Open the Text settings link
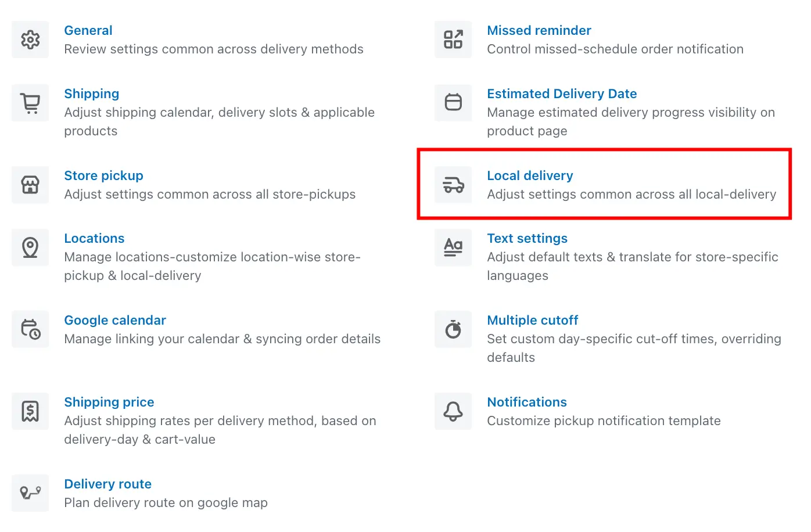This screenshot has width=811, height=532. point(527,238)
